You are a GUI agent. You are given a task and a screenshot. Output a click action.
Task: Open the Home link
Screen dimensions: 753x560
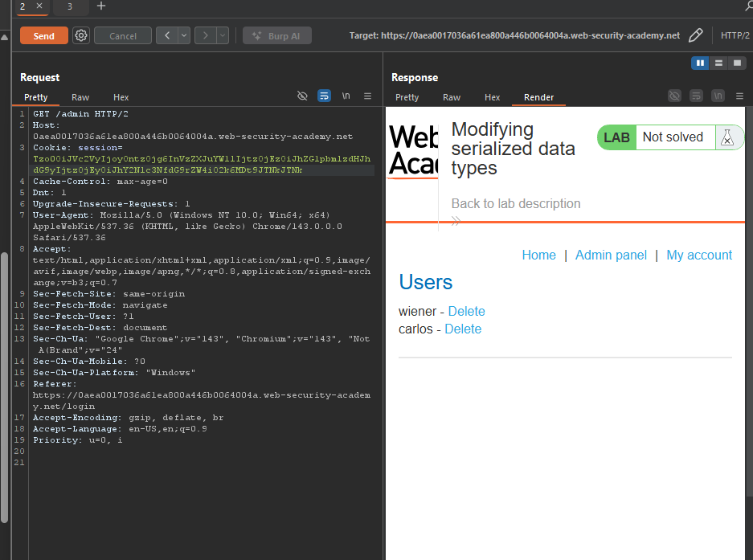pyautogui.click(x=538, y=255)
